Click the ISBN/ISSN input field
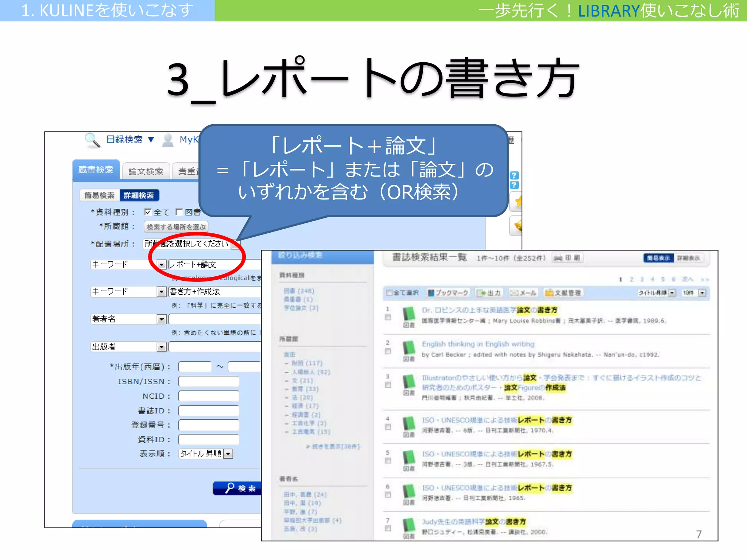 (209, 381)
